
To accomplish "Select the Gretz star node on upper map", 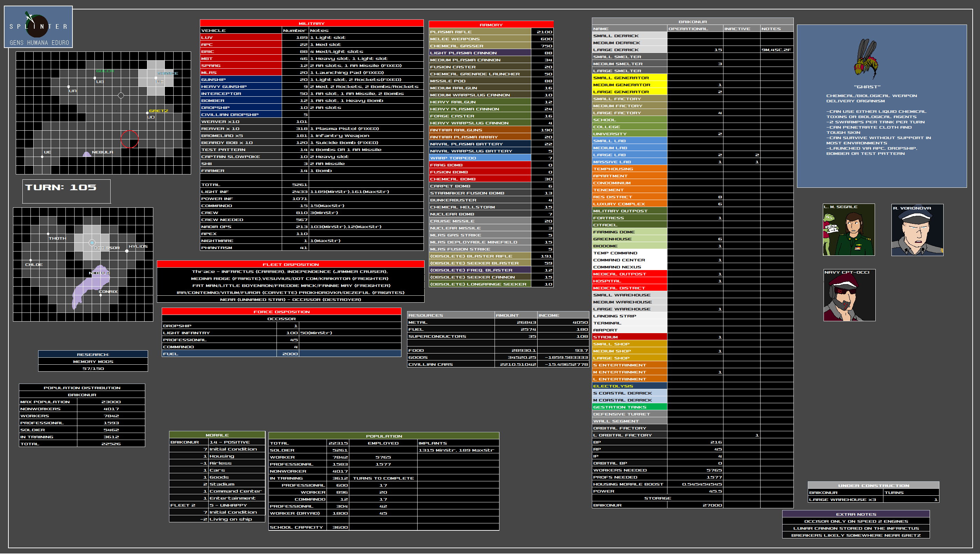I will 148,113.
